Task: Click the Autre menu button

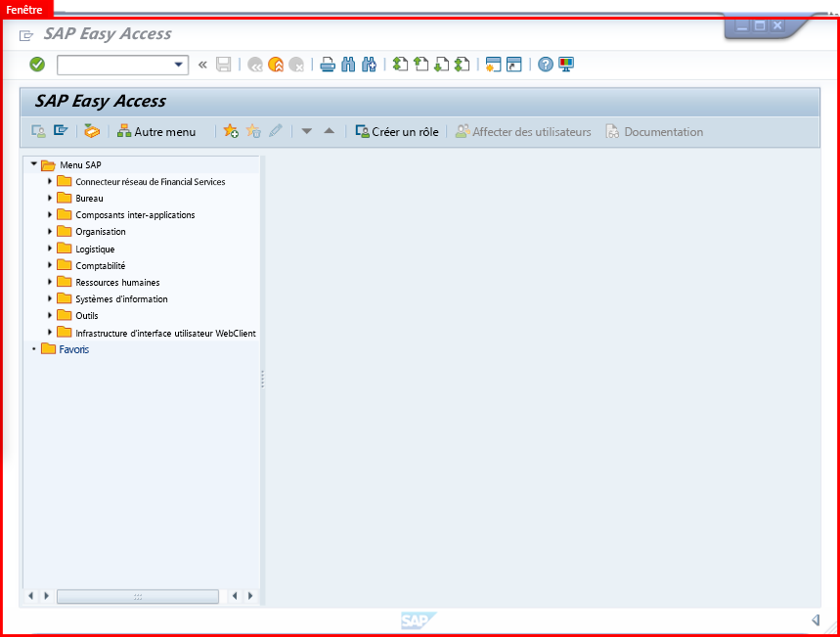Action: click(156, 131)
